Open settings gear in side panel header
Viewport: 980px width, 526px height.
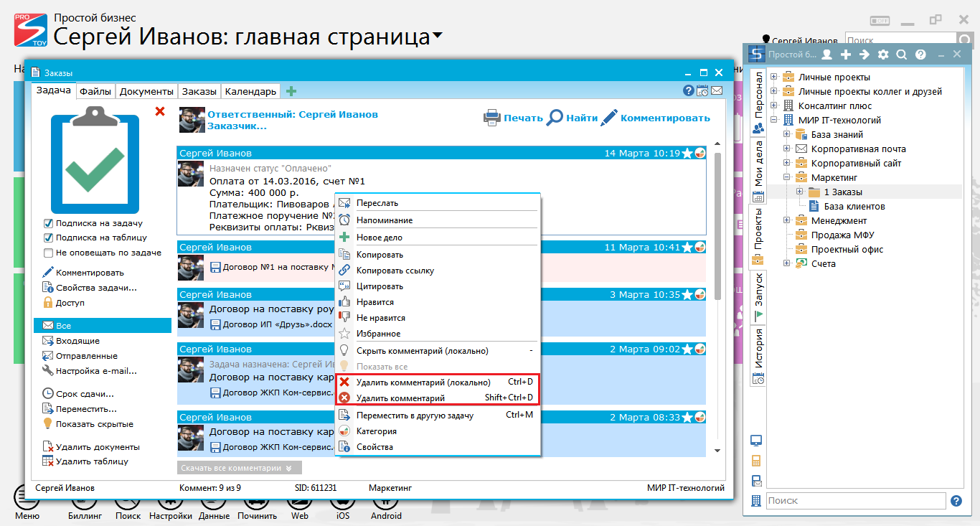click(x=883, y=55)
